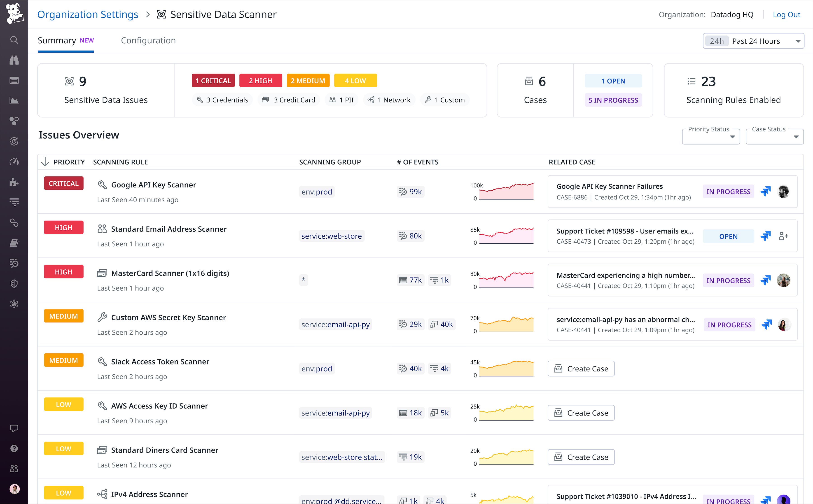The width and height of the screenshot is (813, 504).
Task: Open the dashboards graph icon in the sidebar
Action: [x=14, y=100]
